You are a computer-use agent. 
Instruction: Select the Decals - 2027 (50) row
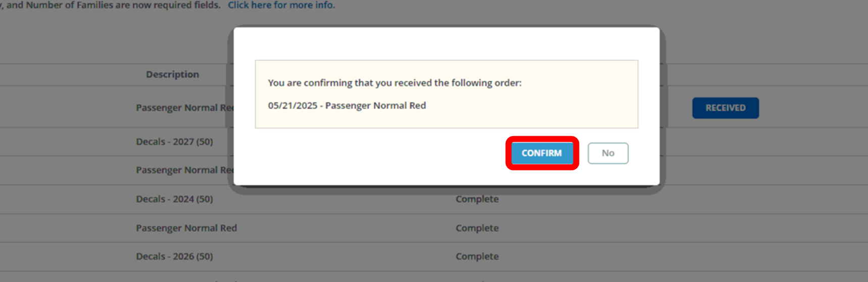(x=174, y=142)
